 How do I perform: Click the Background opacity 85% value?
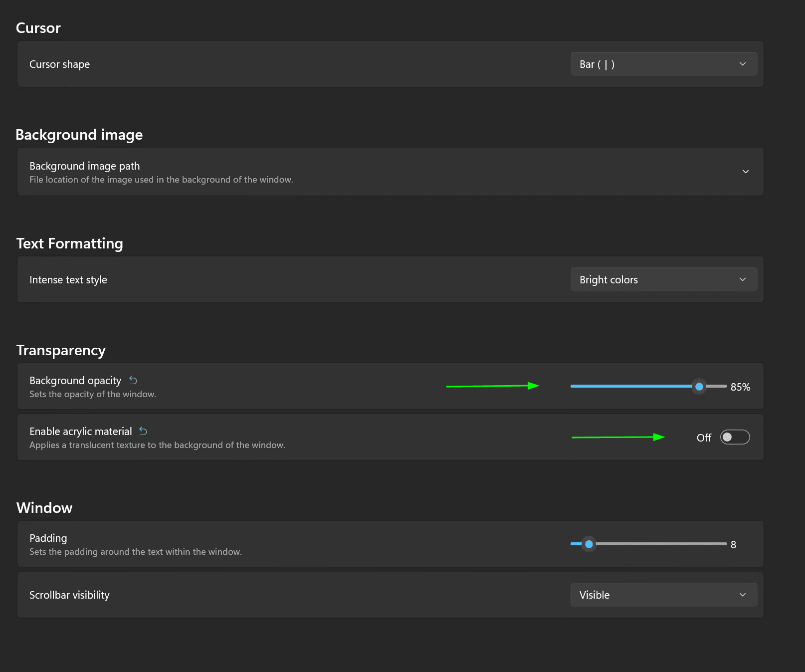pos(740,387)
